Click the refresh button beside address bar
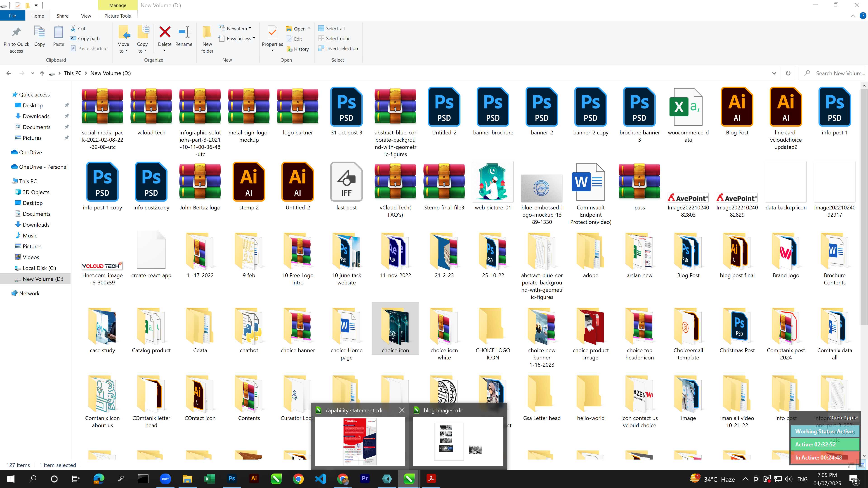Viewport: 868px width, 488px height. tap(788, 73)
